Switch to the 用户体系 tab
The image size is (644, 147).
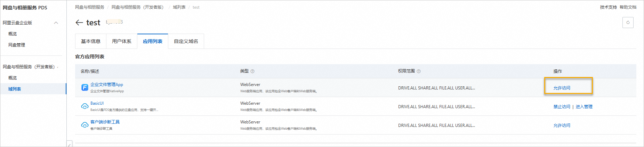[122, 41]
